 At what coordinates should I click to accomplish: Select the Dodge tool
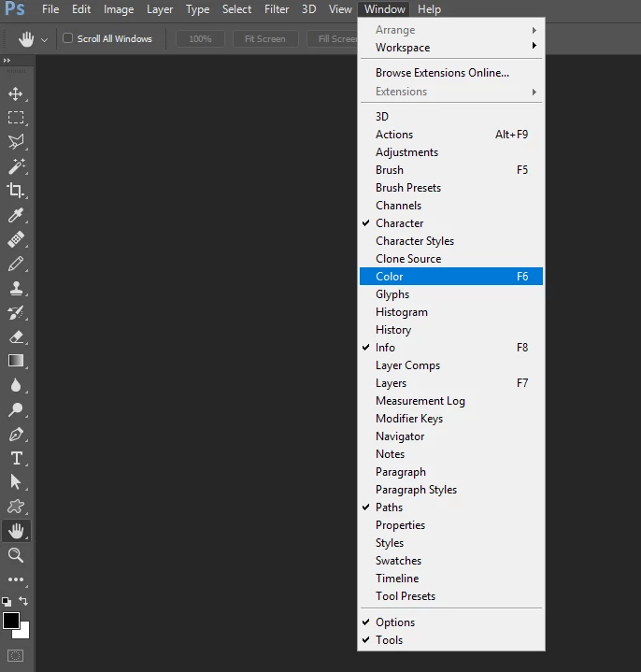point(16,409)
